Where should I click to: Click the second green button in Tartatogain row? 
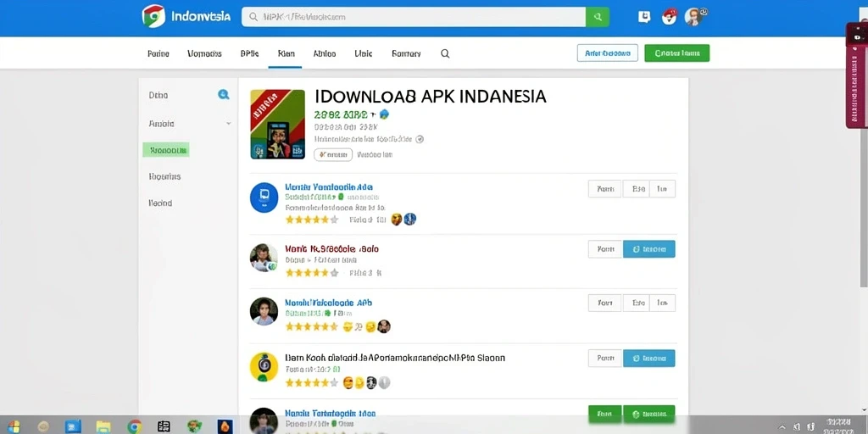(x=648, y=414)
